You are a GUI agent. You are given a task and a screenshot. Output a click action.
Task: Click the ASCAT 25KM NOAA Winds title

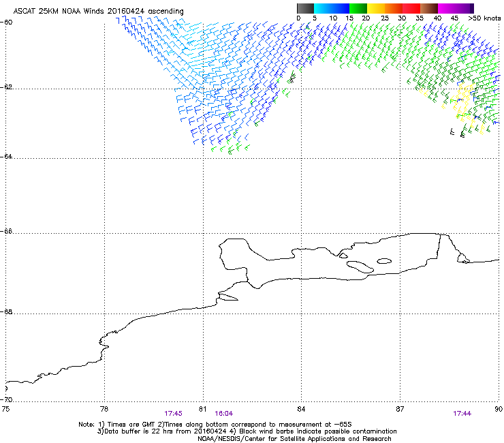pos(98,12)
